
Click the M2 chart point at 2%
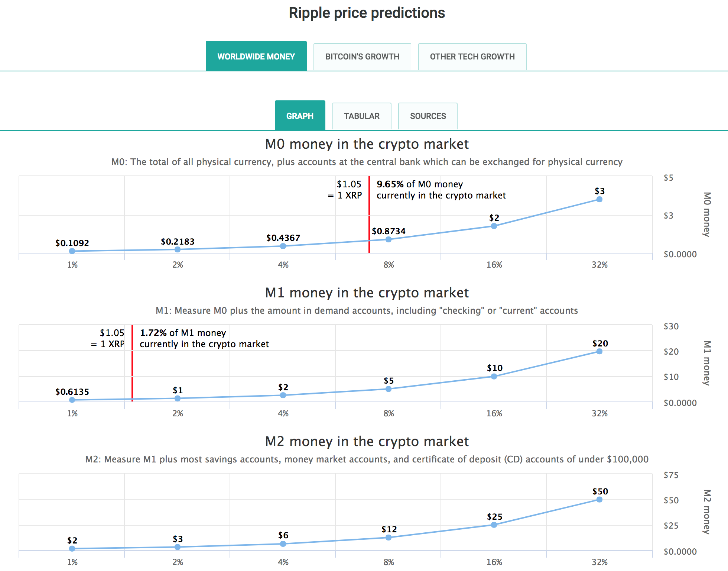coord(178,547)
